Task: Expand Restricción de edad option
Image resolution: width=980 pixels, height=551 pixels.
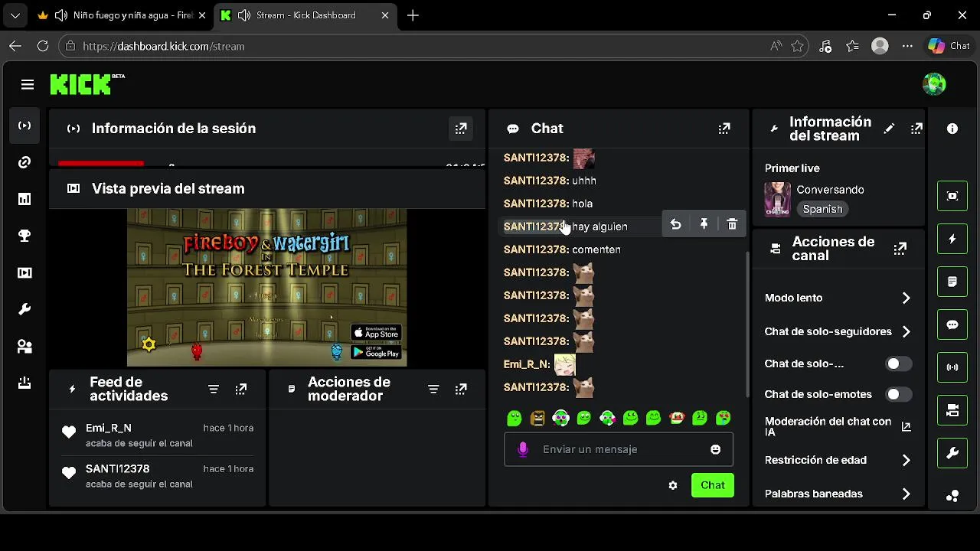Action: [x=906, y=460]
